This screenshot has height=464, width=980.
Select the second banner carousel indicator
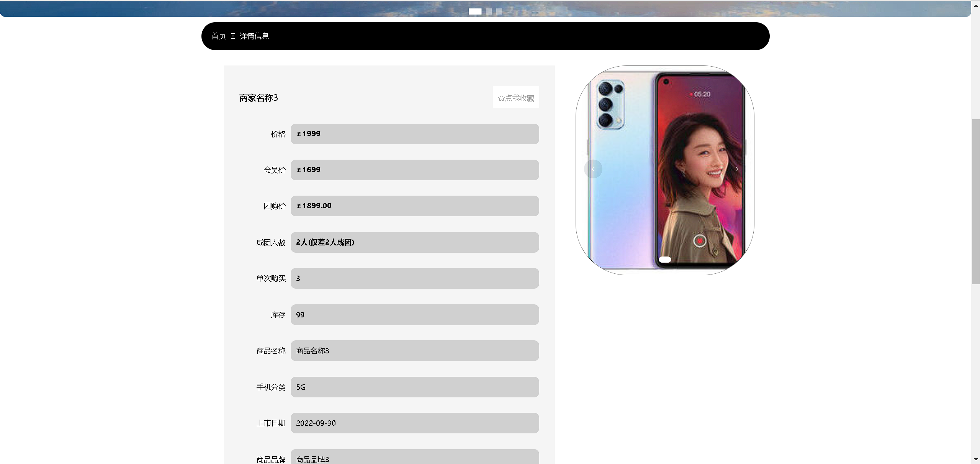489,11
